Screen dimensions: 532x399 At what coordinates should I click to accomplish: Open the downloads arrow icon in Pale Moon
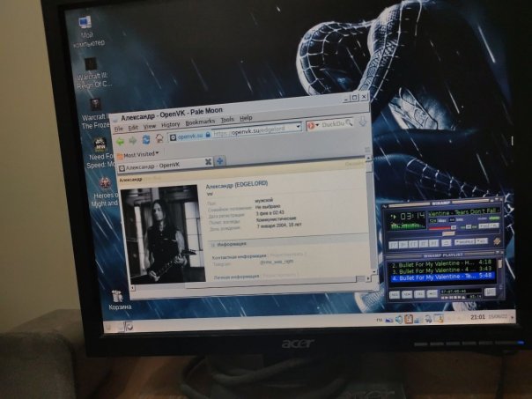[363, 122]
